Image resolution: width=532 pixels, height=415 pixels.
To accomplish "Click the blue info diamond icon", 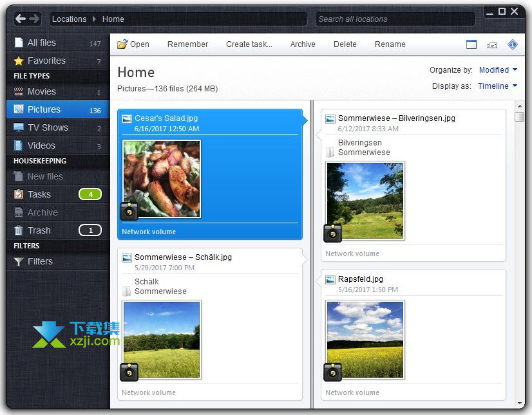I will [x=513, y=44].
